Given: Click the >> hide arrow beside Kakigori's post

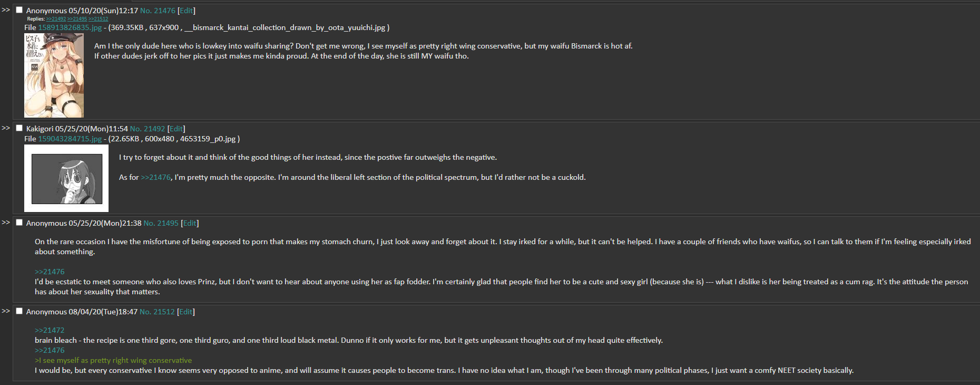Looking at the screenshot, I should pyautogui.click(x=6, y=128).
